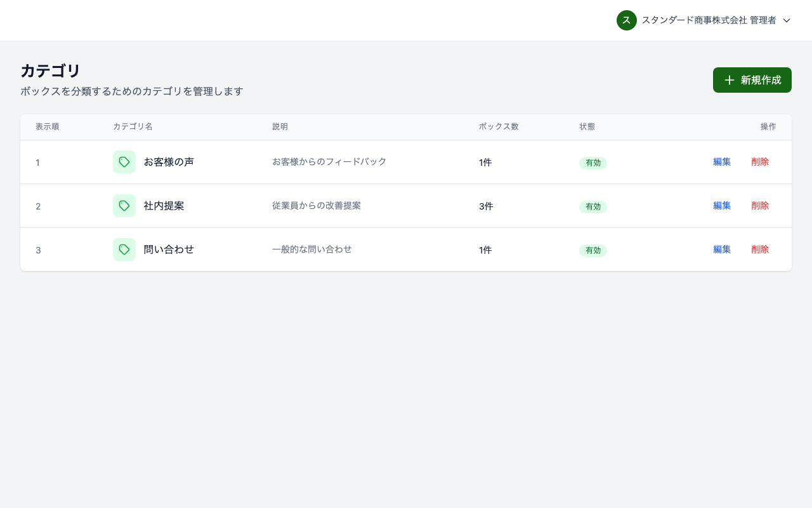Viewport: 812px width, 508px height.
Task: Edit the 問い合わせ category
Action: [x=721, y=250]
